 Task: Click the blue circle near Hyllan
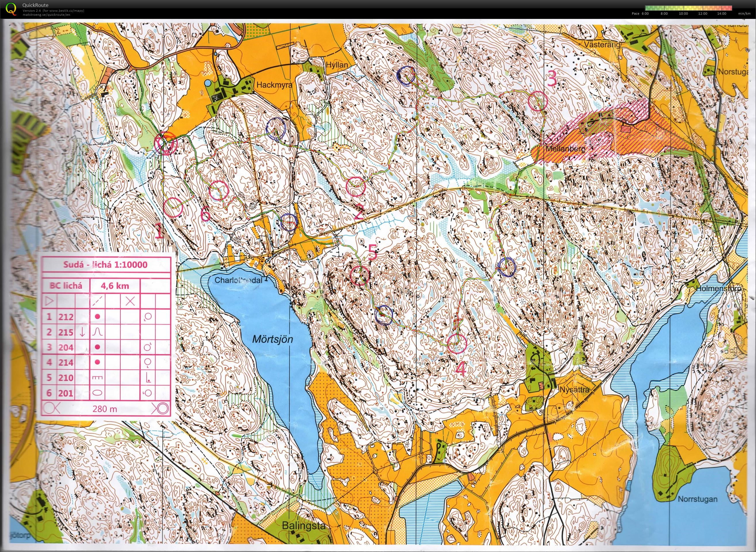coord(405,76)
